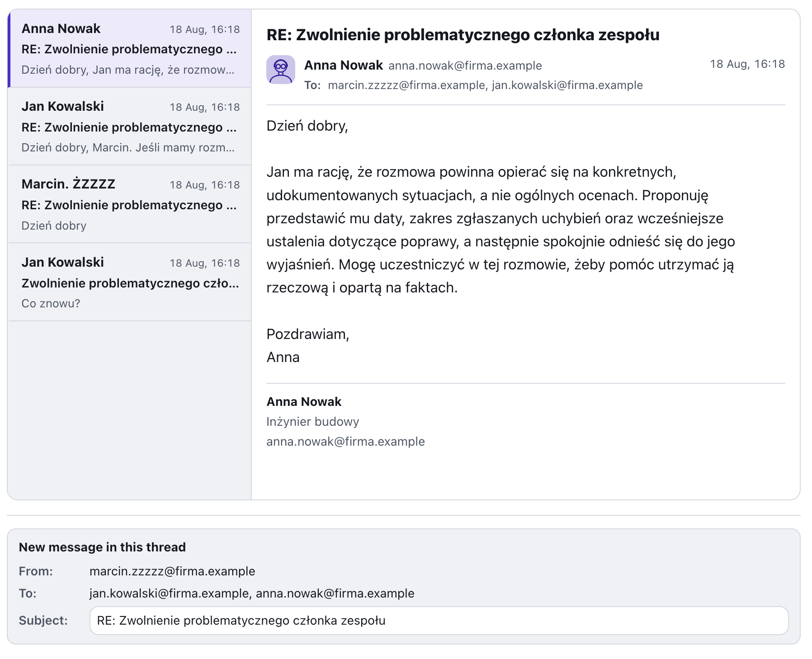Image resolution: width=812 pixels, height=659 pixels.
Task: Click Anna Nowak's avatar icon
Action: coord(281,70)
